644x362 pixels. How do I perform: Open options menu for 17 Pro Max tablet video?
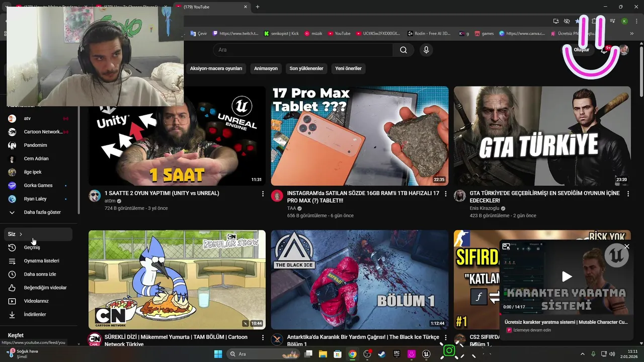tap(445, 194)
